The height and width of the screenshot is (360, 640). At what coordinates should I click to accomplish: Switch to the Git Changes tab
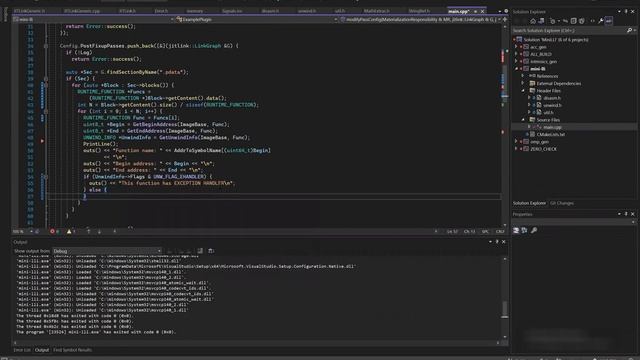point(562,203)
